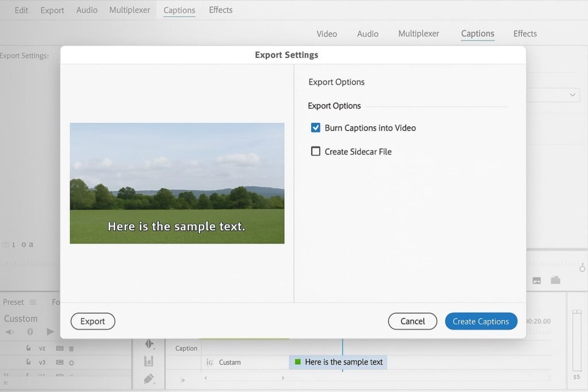
Task: Click the caption track icon beside Custam
Action: (210, 362)
